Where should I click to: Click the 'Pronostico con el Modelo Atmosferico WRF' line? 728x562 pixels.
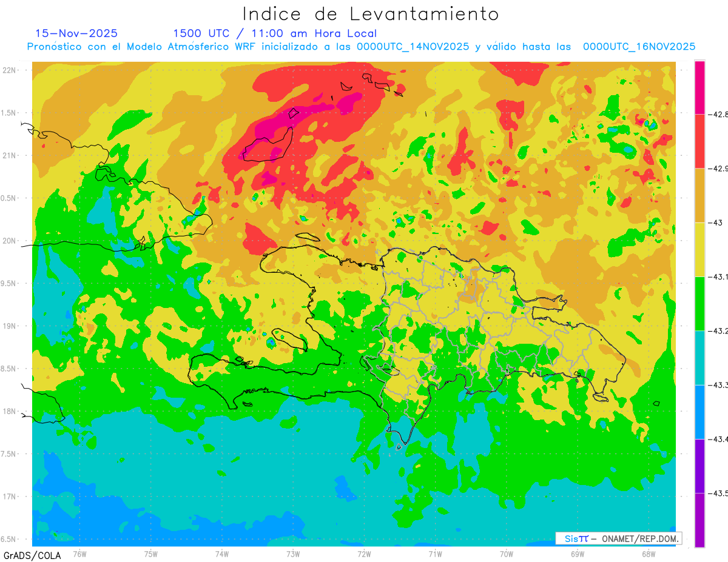(x=361, y=47)
